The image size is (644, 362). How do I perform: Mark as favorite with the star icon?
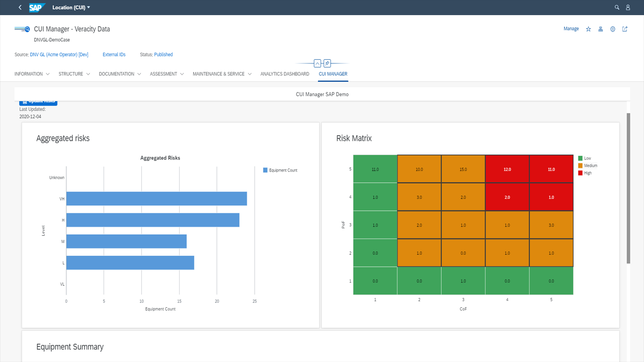pos(589,29)
